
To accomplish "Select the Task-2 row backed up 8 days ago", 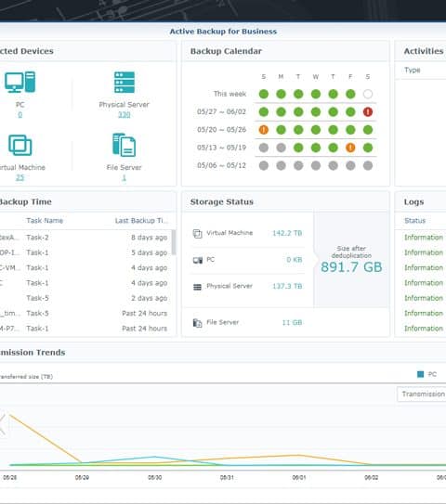I will click(x=85, y=238).
